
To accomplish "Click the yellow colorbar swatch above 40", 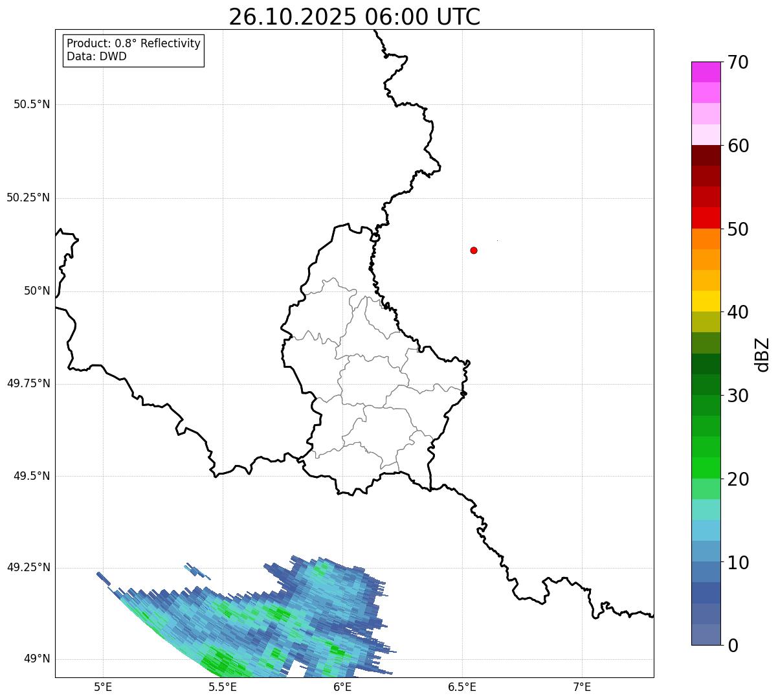I will click(706, 301).
